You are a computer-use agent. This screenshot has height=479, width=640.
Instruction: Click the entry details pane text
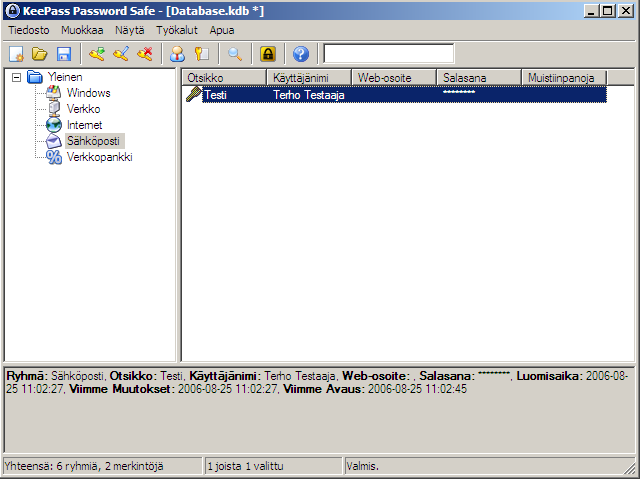[317, 382]
